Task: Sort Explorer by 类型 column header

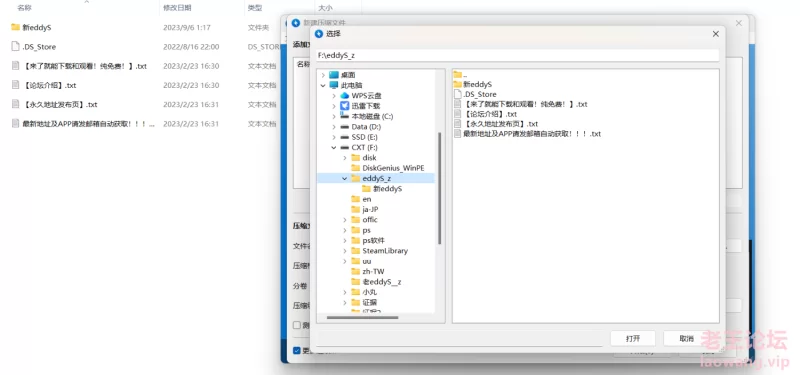Action: click(255, 8)
